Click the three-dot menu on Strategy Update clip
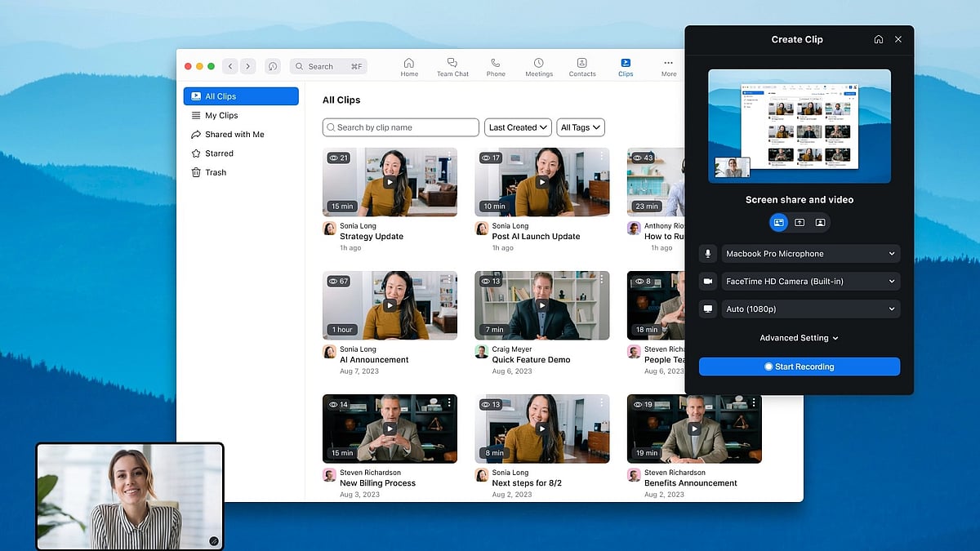This screenshot has width=980, height=551. [449, 156]
